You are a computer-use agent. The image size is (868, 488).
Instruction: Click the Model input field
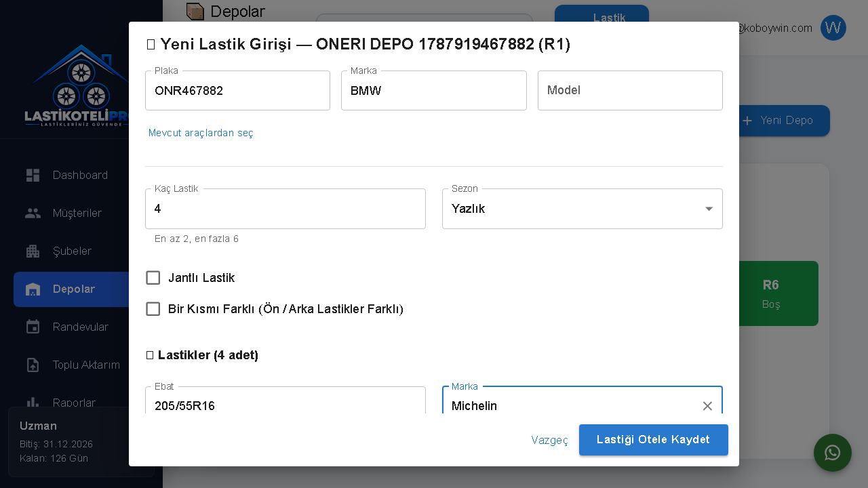630,90
